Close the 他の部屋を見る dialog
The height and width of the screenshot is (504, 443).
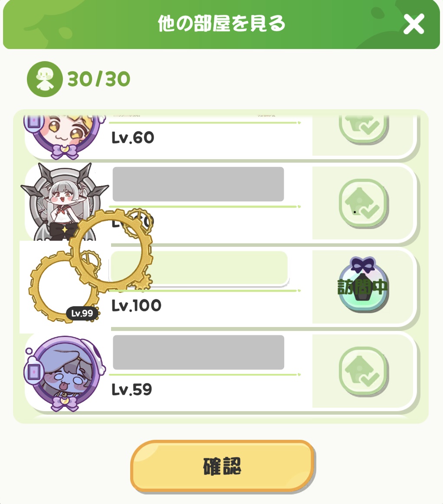[x=414, y=24]
